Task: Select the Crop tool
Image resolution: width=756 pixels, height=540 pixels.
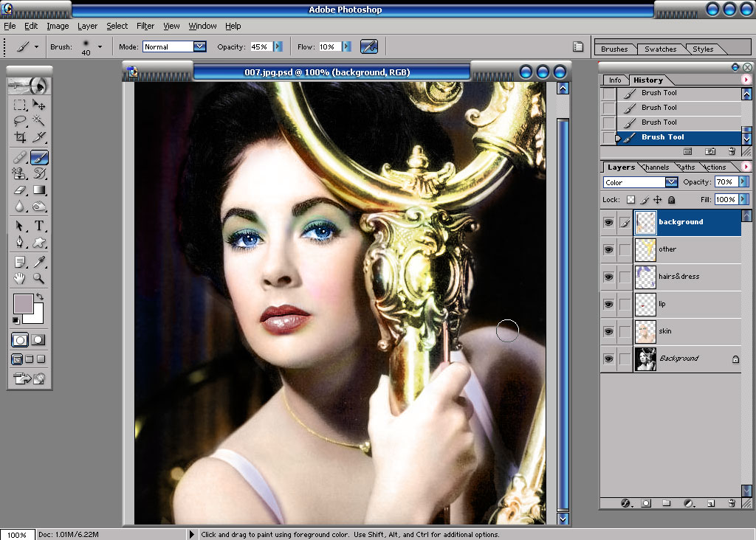Action: pos(20,137)
